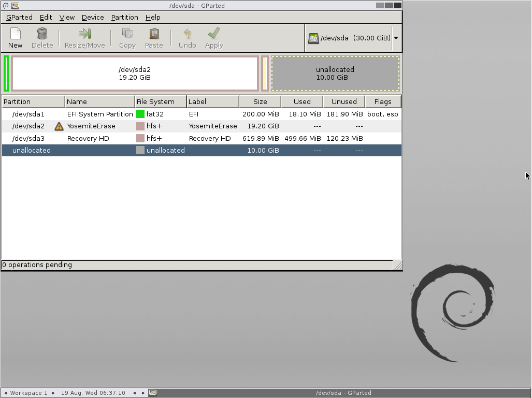Switch to next workspace with the taskbar arrow

tap(53, 393)
